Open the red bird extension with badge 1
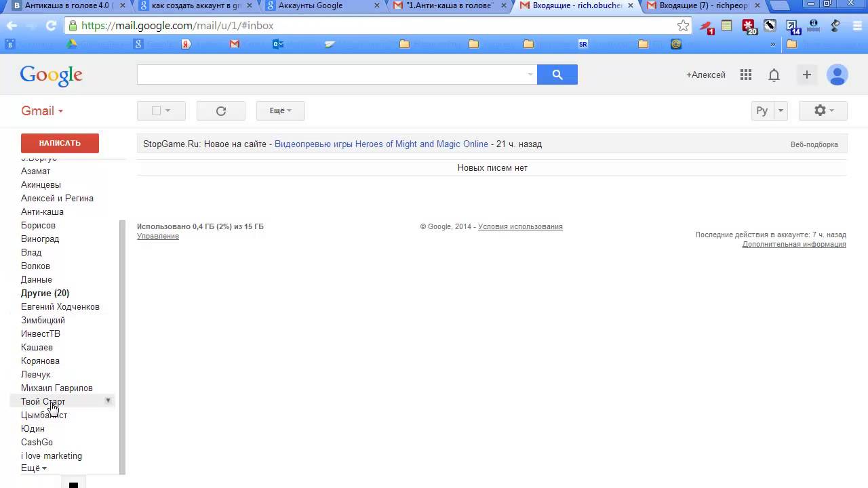The image size is (868, 488). (x=707, y=27)
